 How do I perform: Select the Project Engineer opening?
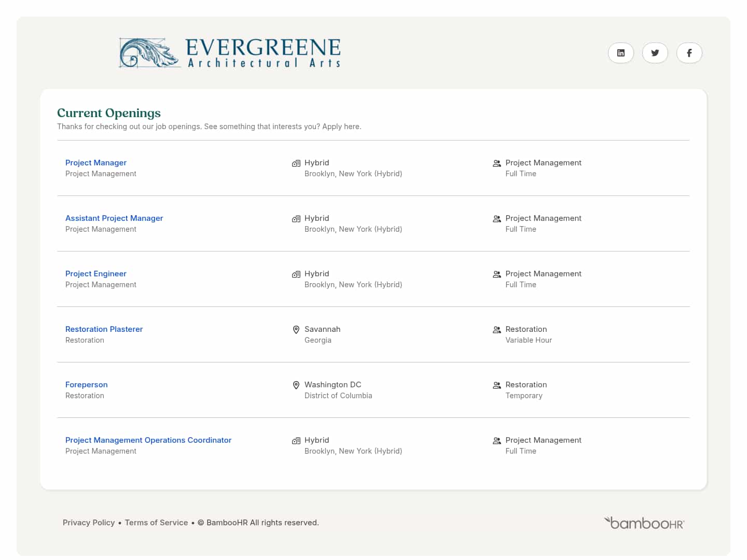95,273
